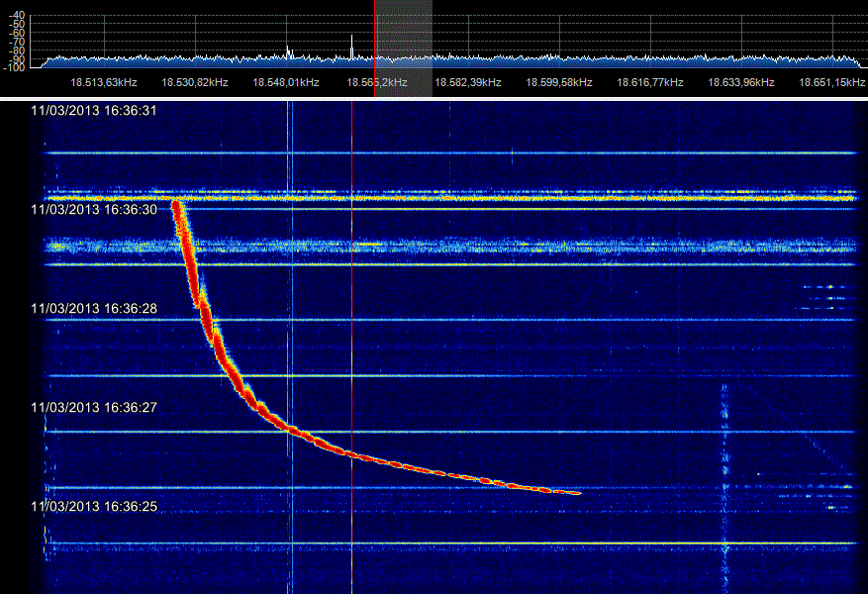The width and height of the screenshot is (868, 594).
Task: Click the -40 dB scale label
Action: 18,15
